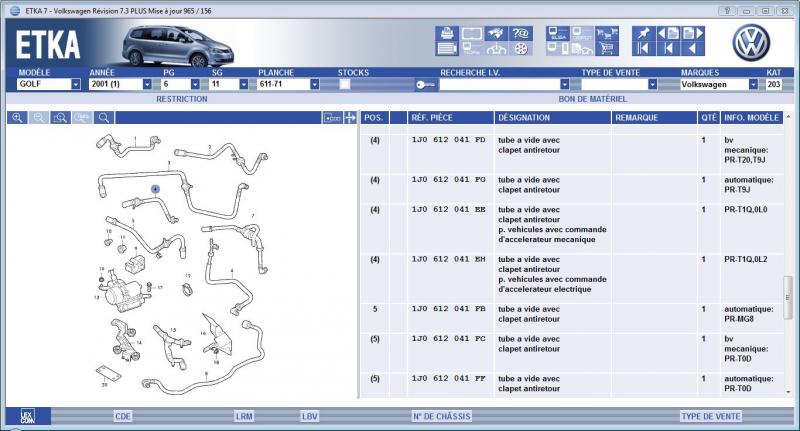
Task: Click the single left arrow back icon
Action: [x=693, y=48]
